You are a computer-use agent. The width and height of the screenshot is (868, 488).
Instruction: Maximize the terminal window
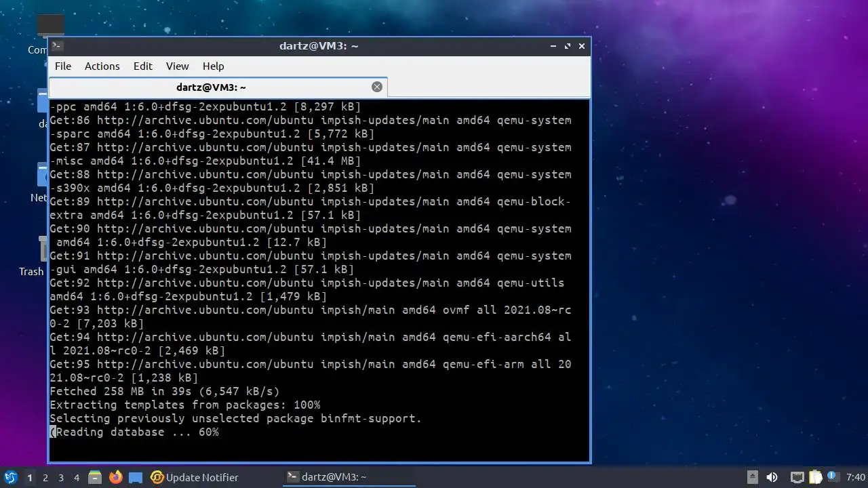(x=568, y=46)
